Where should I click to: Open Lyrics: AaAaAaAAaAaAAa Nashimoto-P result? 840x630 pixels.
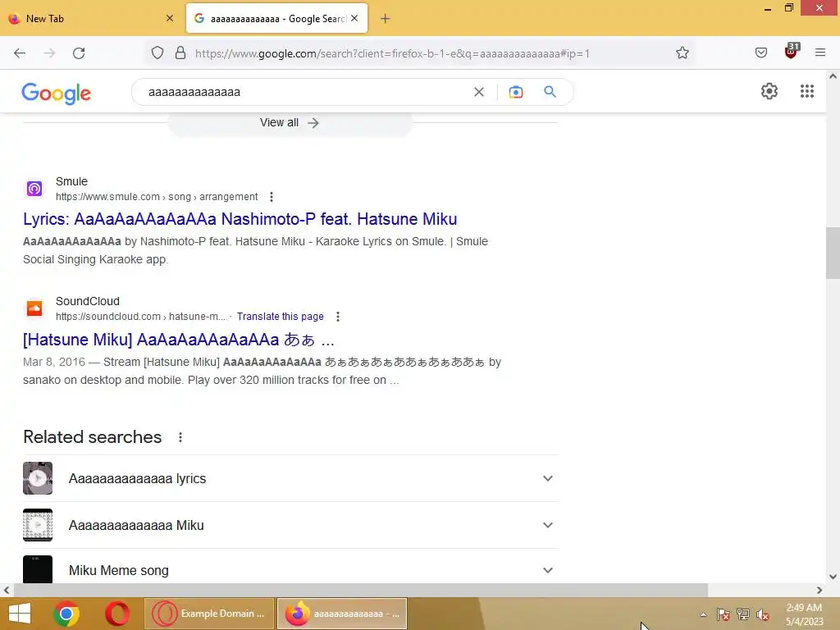pyautogui.click(x=240, y=219)
